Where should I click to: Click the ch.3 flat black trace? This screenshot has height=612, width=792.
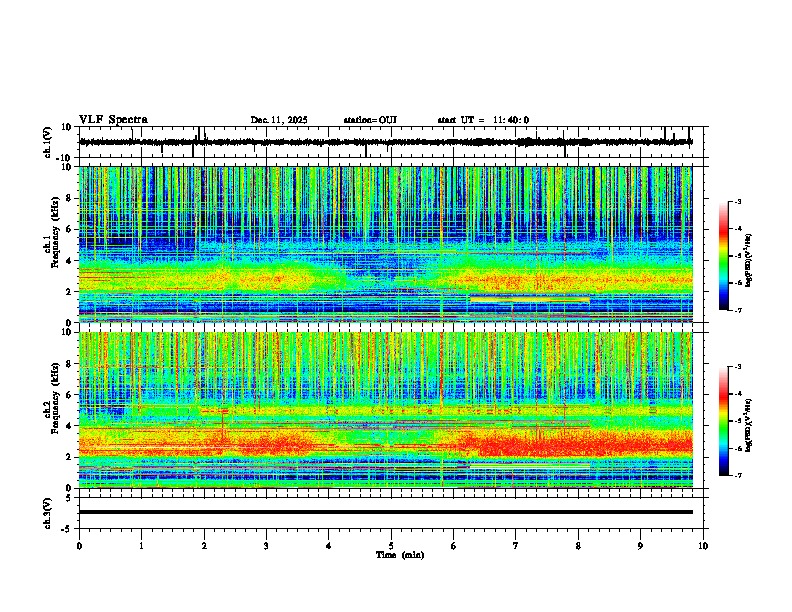(x=385, y=512)
